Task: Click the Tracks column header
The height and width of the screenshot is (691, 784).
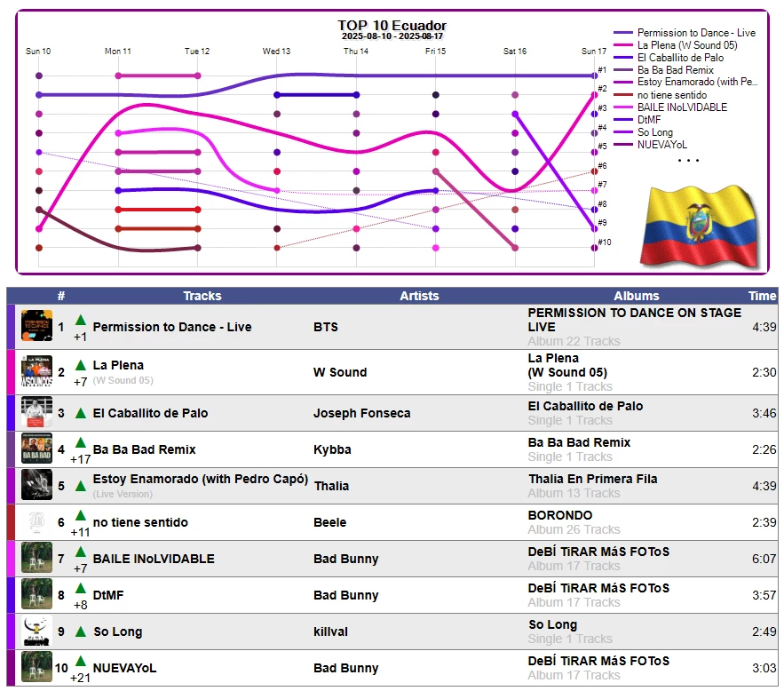Action: point(202,296)
